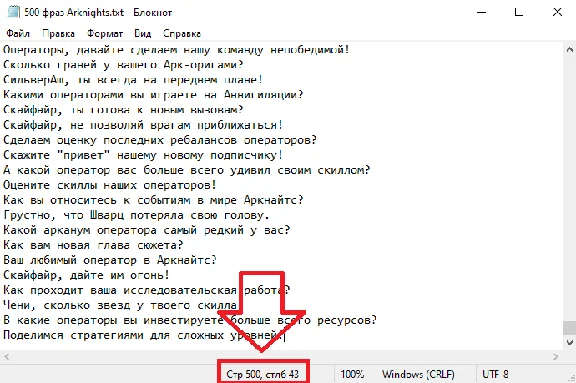This screenshot has width=576, height=383.
Task: Click the Стр 500, стлб 43 position indicator
Action: pyautogui.click(x=263, y=374)
